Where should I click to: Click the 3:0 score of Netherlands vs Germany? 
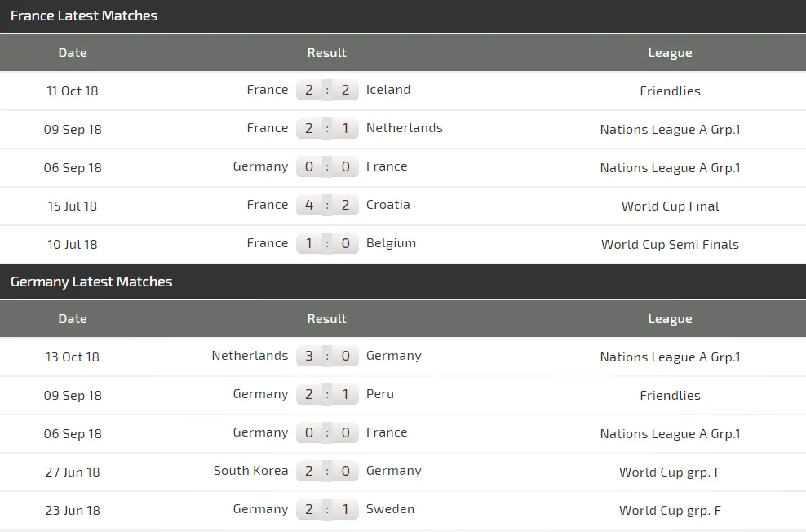(327, 356)
